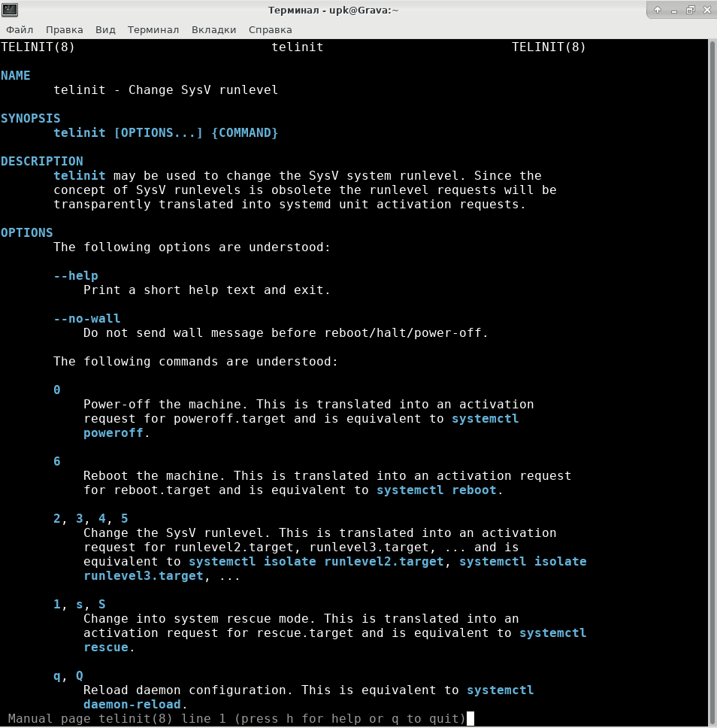Click the vertical scrollbar of the terminal
The image size is (717, 728).
[712, 382]
